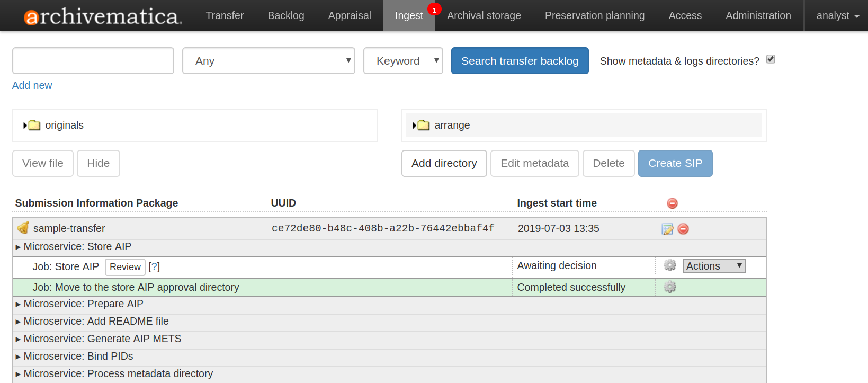
Task: Open the Actions dropdown for Store AIP
Action: [x=714, y=266]
